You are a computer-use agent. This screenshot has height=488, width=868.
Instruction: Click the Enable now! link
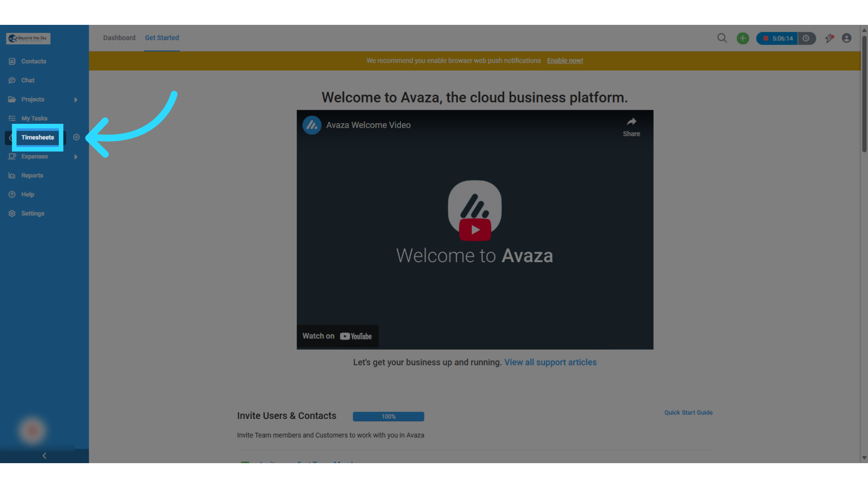click(565, 61)
